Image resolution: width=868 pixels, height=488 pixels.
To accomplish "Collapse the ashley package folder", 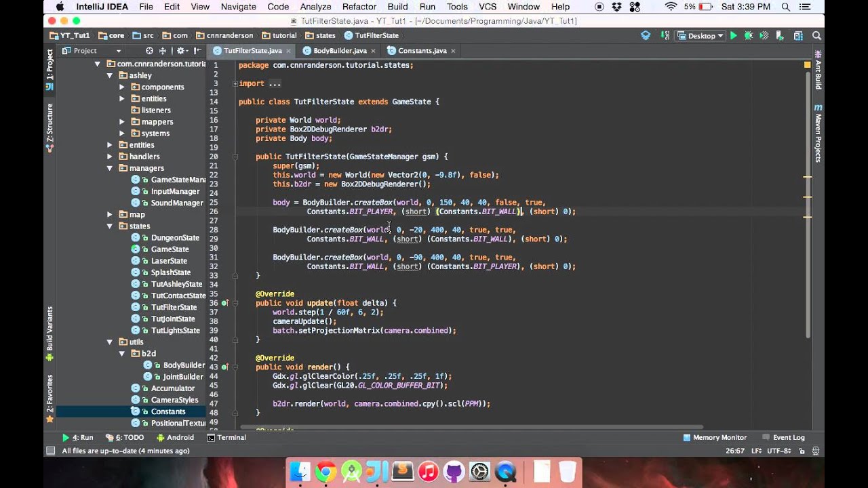I will point(110,75).
